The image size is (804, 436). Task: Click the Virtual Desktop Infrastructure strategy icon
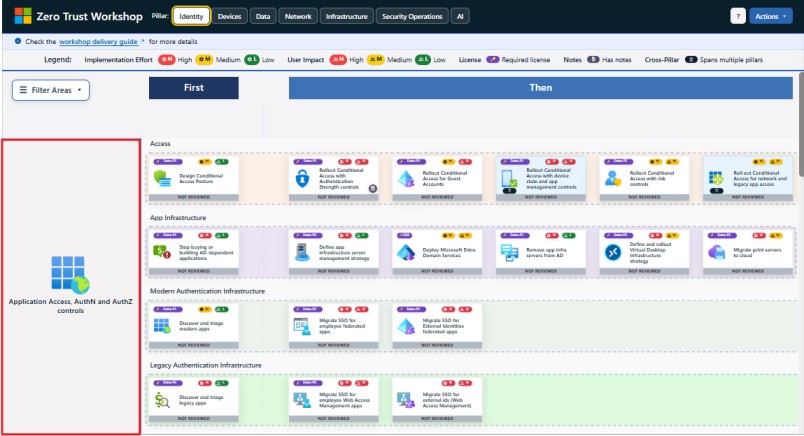click(x=612, y=252)
